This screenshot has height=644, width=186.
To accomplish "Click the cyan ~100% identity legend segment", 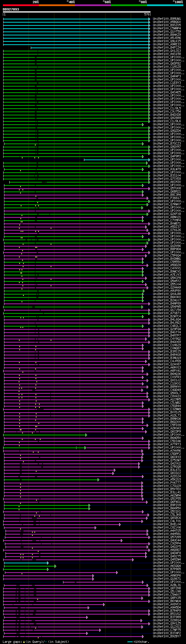I will (165, 5).
